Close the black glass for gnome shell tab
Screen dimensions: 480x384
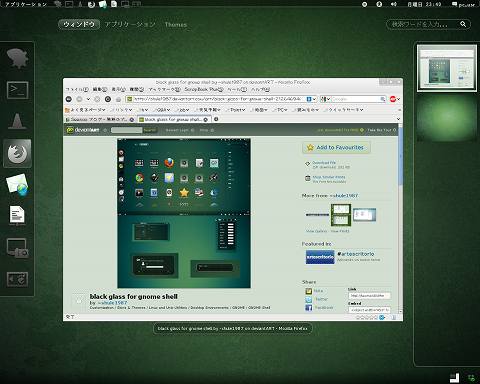click(x=206, y=119)
